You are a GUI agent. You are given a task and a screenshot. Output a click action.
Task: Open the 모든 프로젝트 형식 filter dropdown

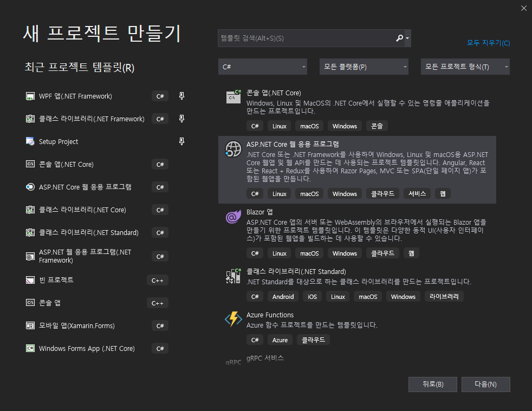tap(465, 67)
